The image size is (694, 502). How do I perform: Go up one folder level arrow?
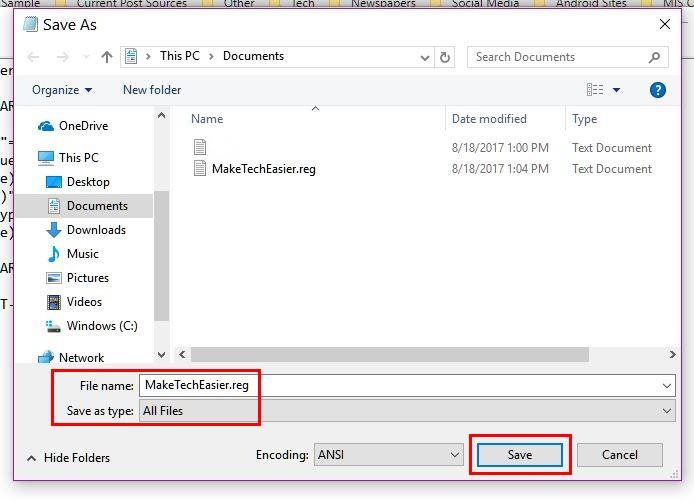(x=107, y=57)
